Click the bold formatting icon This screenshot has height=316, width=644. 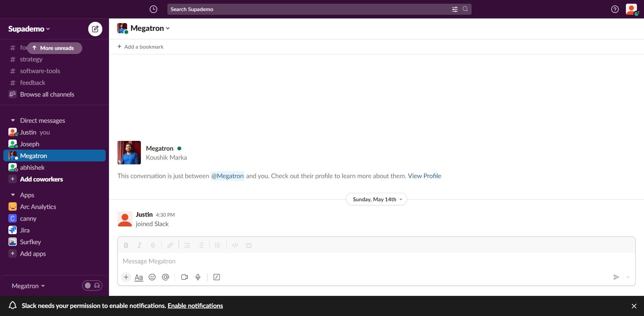pos(126,245)
